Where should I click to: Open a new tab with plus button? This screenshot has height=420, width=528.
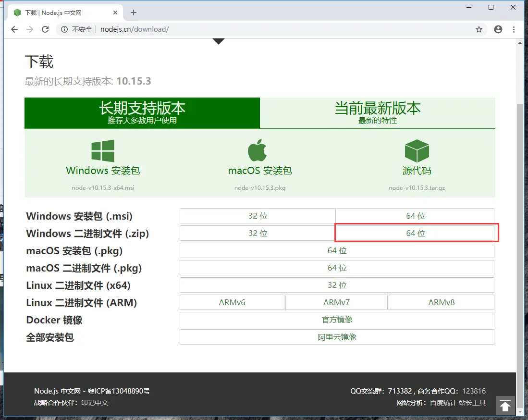click(134, 12)
